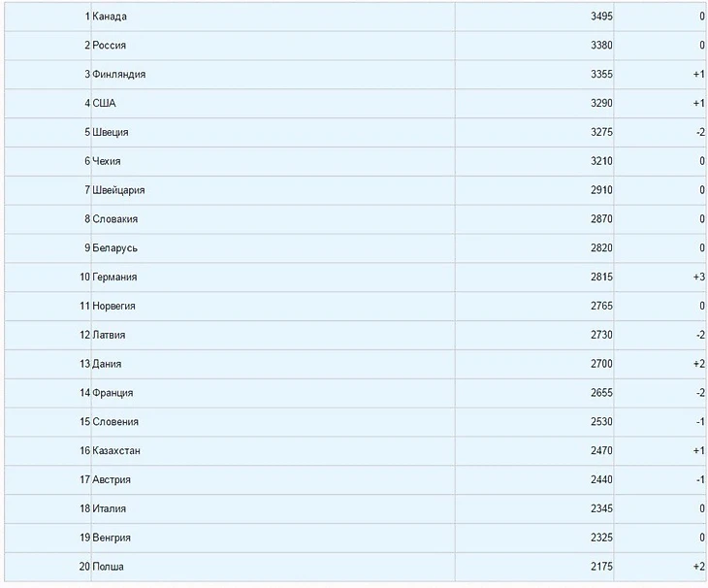Select the Латвия points value 2730
Image resolution: width=708 pixels, height=588 pixels.
(601, 335)
